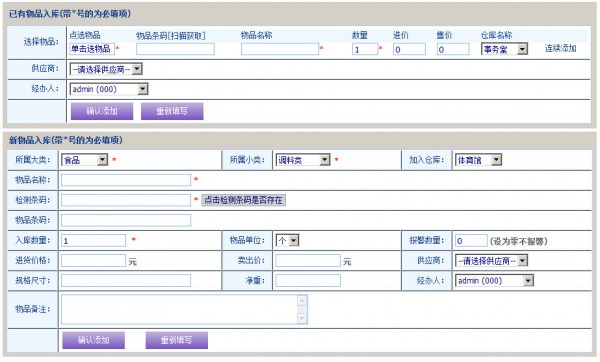Focus the 物品备注 remarks text area
Viewport: 600px width, 362px height.
pos(184,309)
